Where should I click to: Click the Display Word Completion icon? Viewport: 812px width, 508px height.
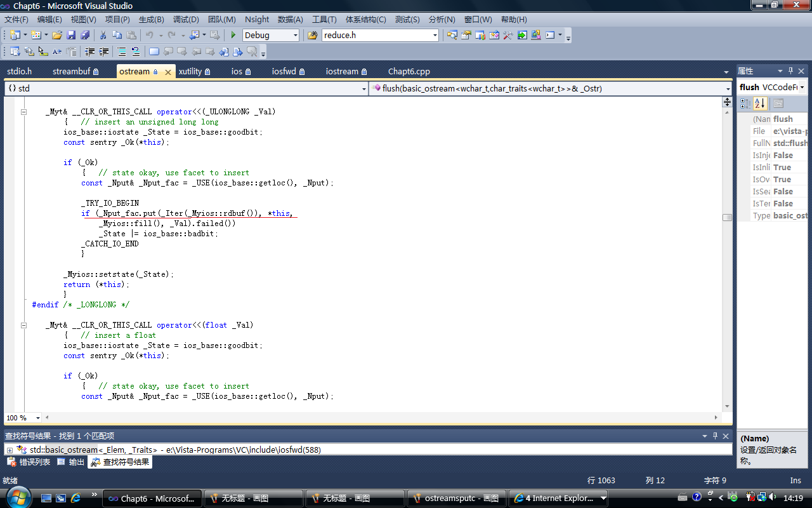tap(57, 51)
